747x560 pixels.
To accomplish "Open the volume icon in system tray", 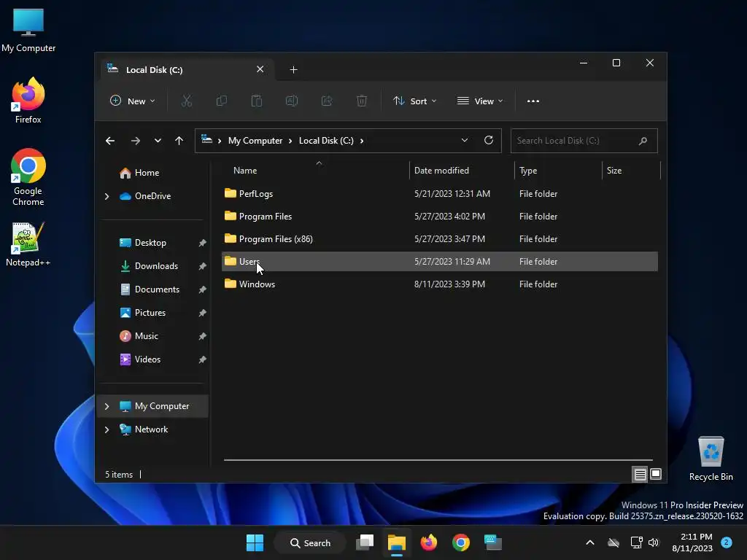I will [654, 542].
